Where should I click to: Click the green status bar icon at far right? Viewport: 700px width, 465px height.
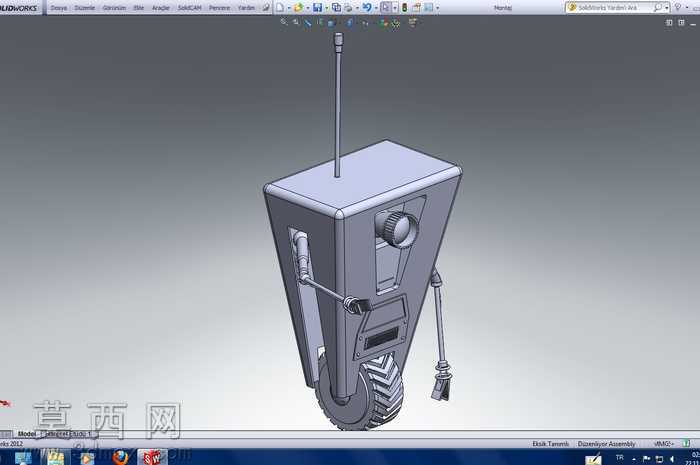[x=686, y=444]
